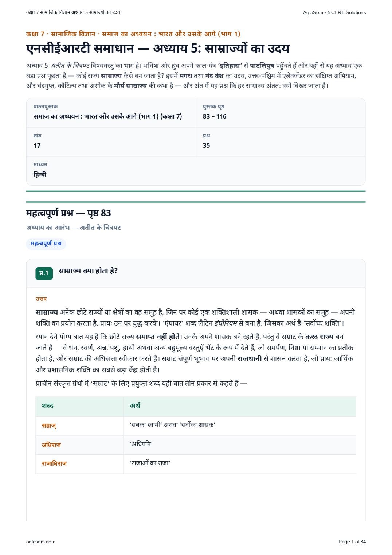392x555 pixels.
Task: Click the खंड 17 info cell
Action: [x=111, y=142]
